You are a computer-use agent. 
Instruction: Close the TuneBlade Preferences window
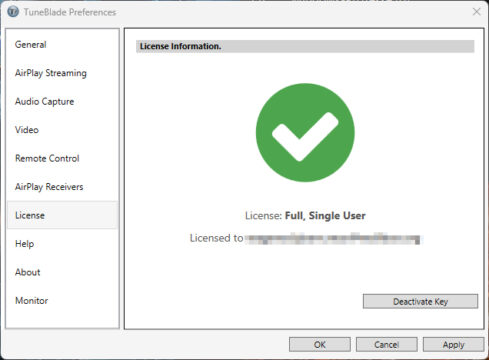[477, 12]
